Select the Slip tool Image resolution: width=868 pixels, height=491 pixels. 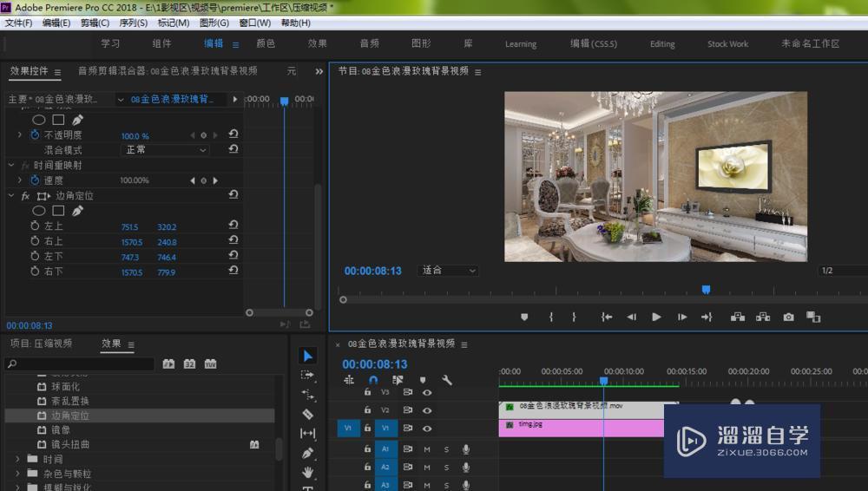pyautogui.click(x=308, y=434)
